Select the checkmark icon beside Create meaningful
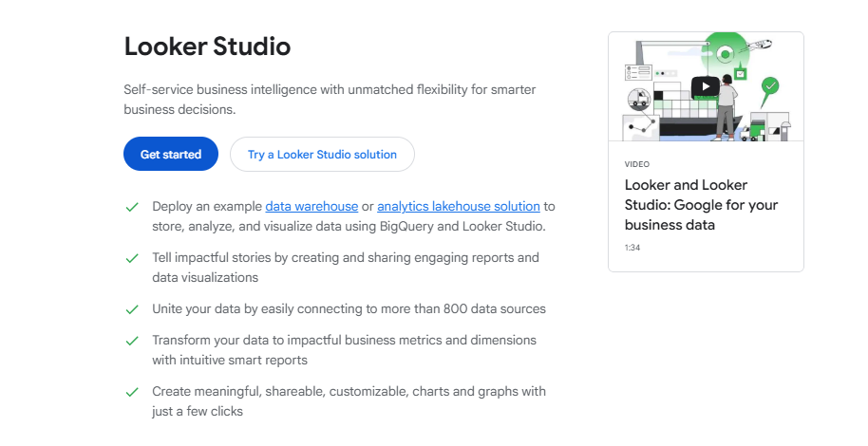868x446 pixels. [x=131, y=391]
